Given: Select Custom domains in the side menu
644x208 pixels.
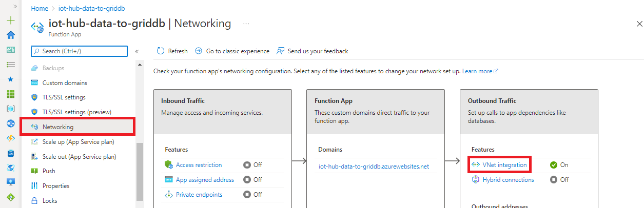Looking at the screenshot, I should point(65,82).
